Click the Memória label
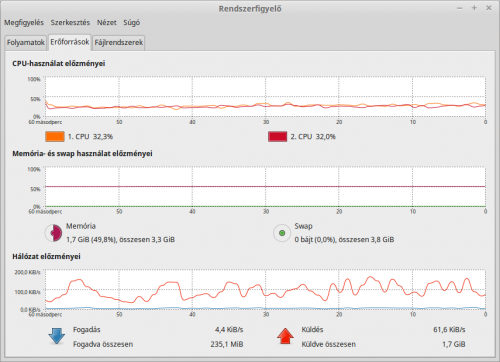 pos(81,226)
